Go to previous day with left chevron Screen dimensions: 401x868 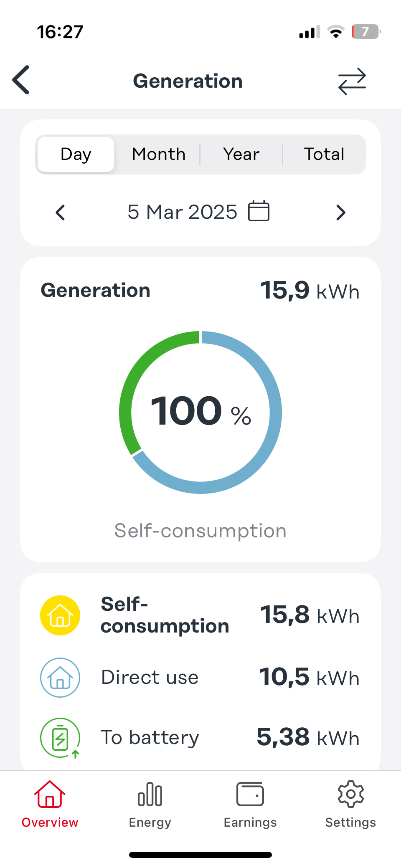[60, 213]
